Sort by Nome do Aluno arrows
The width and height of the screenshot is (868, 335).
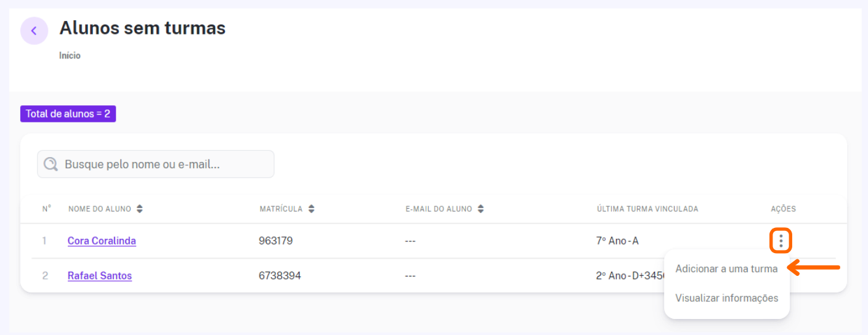pyautogui.click(x=140, y=209)
